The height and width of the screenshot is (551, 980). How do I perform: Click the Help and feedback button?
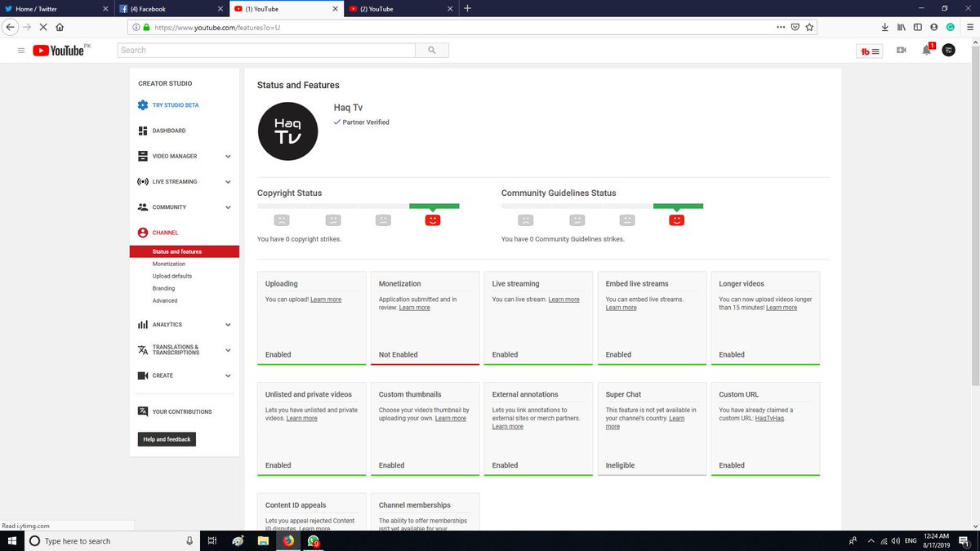(167, 439)
